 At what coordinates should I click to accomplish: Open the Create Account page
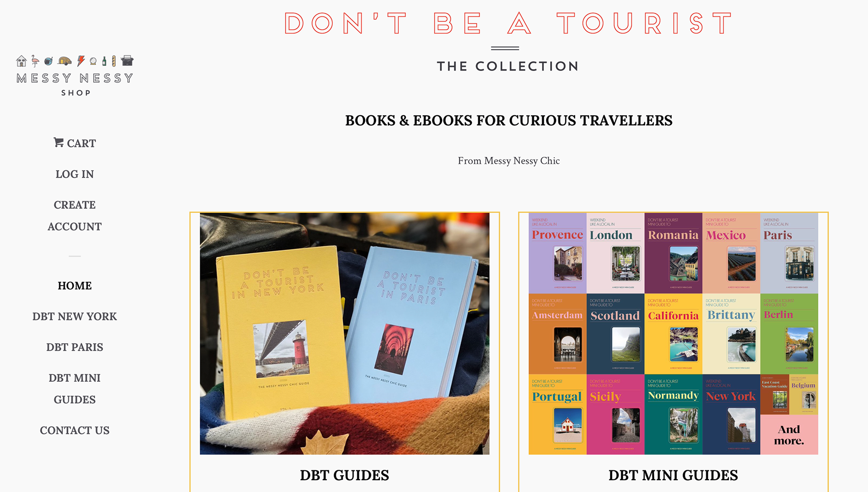[75, 216]
